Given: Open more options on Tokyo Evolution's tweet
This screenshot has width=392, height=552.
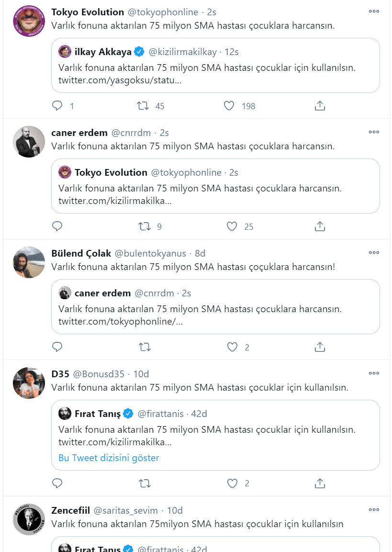Looking at the screenshot, I should 374,11.
